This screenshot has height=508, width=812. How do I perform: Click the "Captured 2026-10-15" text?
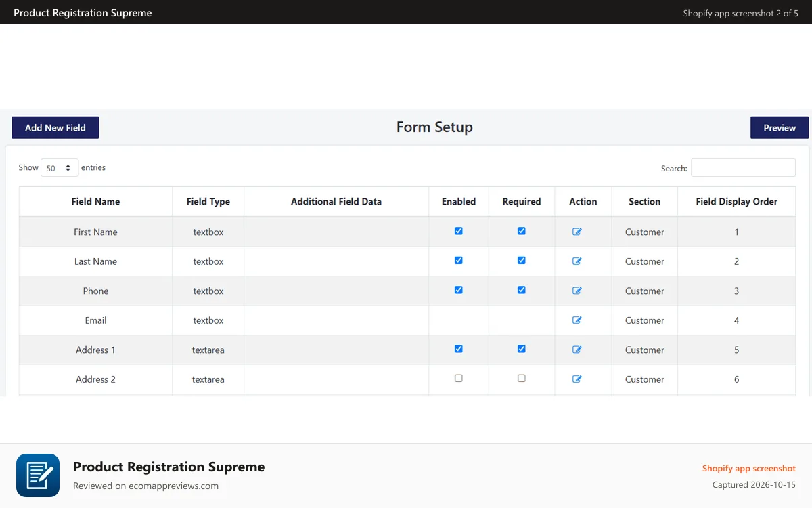coord(754,485)
